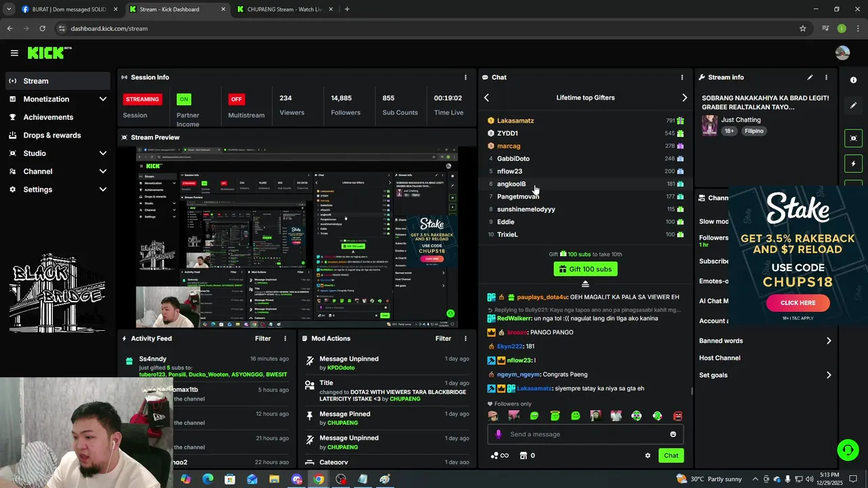Open File Explorer from the taskbar
The width and height of the screenshot is (868, 488).
click(x=275, y=479)
